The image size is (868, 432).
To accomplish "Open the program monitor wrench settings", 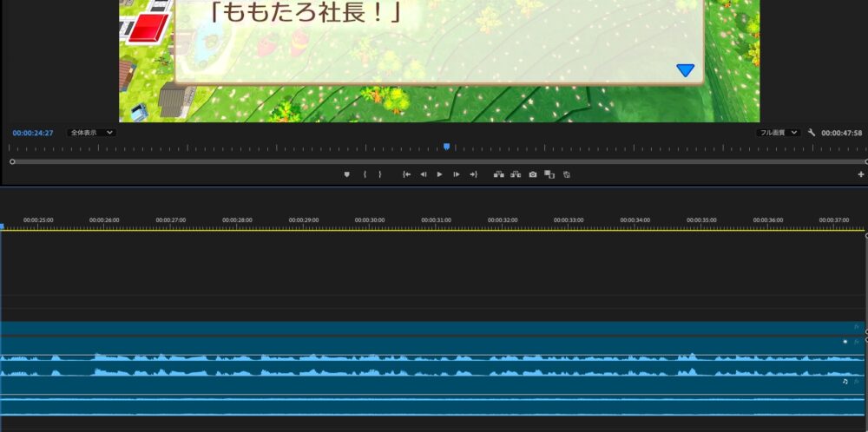I will [812, 133].
